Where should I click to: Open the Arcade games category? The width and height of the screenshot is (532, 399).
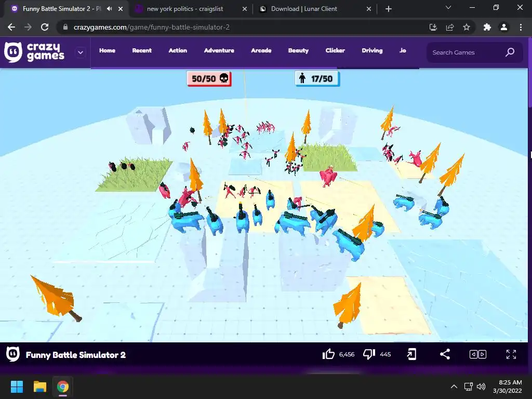[261, 50]
